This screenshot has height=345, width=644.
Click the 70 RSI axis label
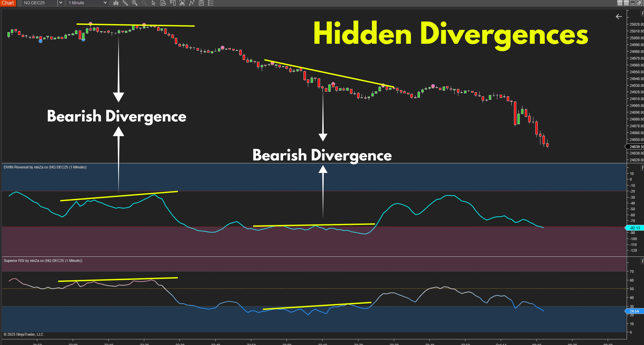(632, 271)
